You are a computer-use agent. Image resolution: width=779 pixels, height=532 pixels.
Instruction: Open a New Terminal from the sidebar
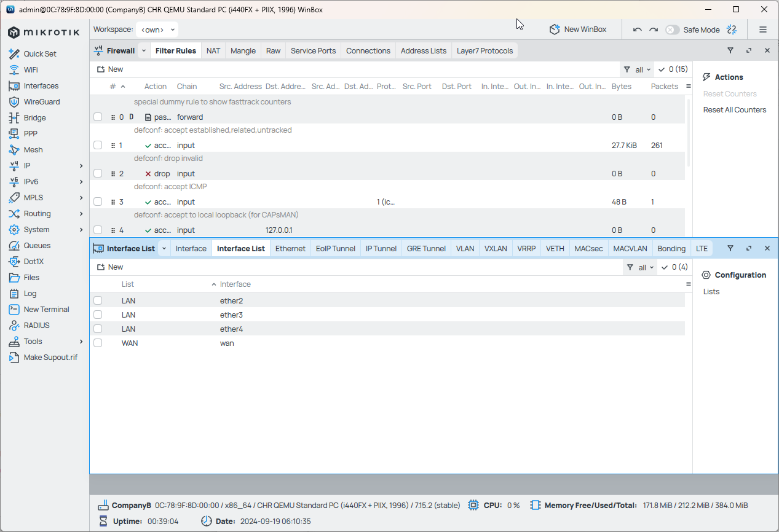click(x=46, y=309)
